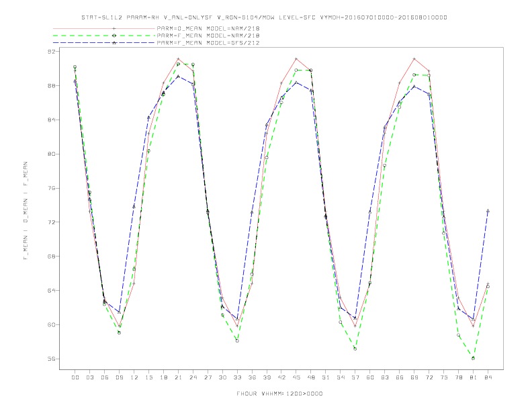Image resolution: width=532 pixels, height=411 pixels.
Task: Click x-axis tick label 69
Action: click(414, 377)
